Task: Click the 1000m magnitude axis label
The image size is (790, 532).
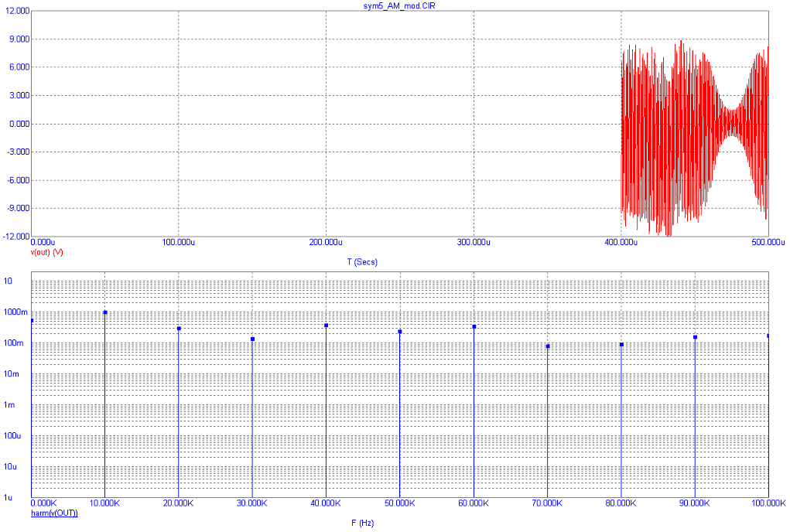Action: pos(15,312)
